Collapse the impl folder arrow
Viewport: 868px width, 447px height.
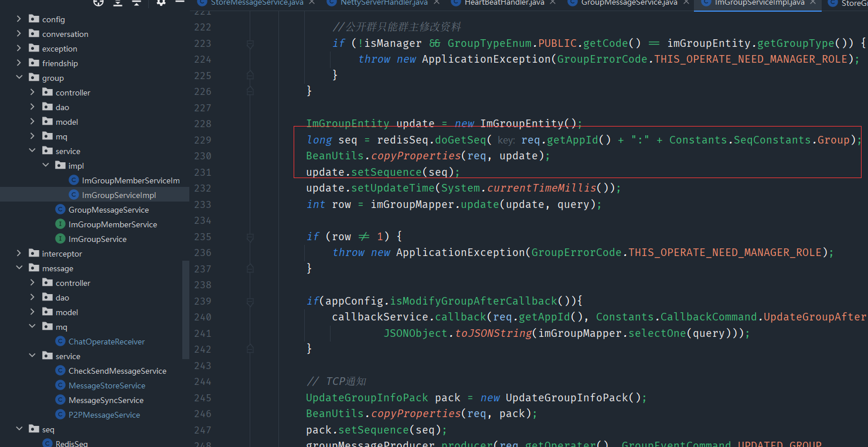pos(46,166)
